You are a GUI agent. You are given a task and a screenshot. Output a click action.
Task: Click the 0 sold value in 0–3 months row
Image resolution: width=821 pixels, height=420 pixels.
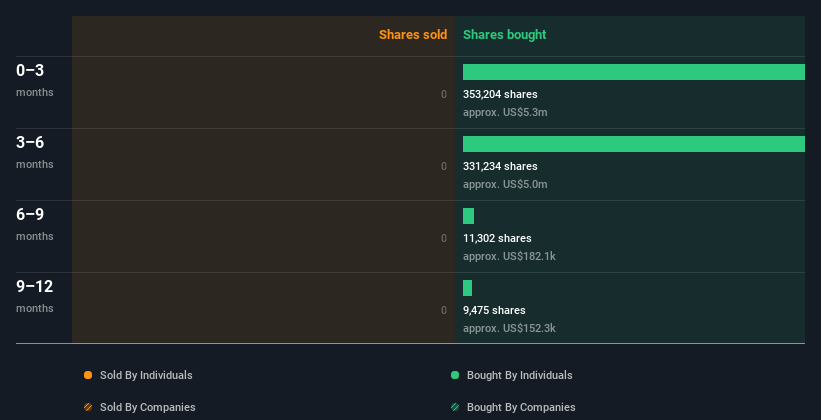tap(444, 94)
